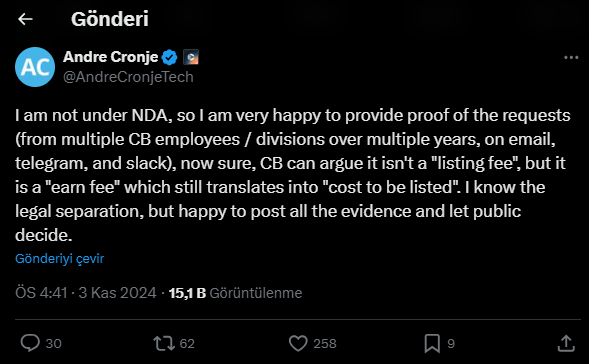Click the blue verified checkmark badge
Image resolution: width=589 pixels, height=364 pixels.
(x=169, y=57)
